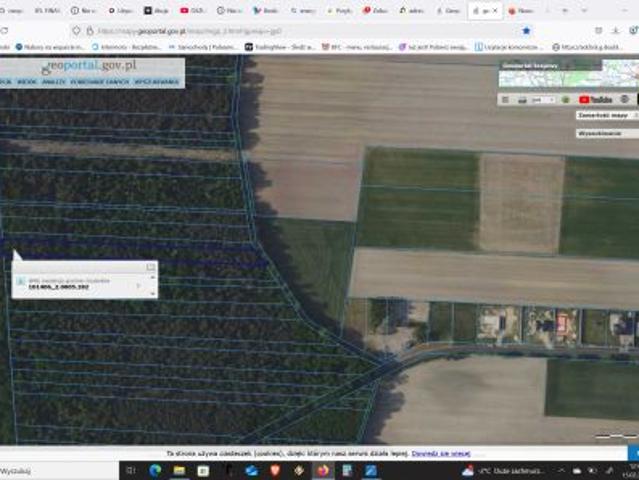
Task: Click the File Explorer taskbar icon
Action: point(179,470)
